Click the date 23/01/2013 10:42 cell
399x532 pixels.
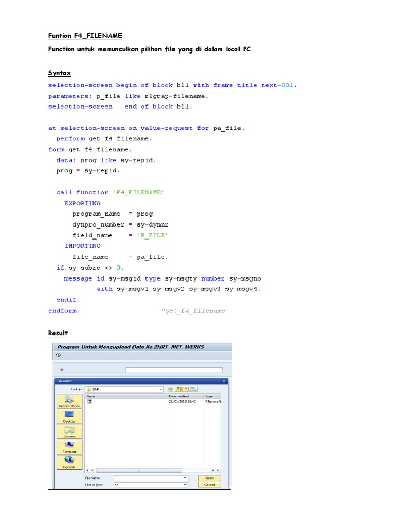click(x=182, y=401)
